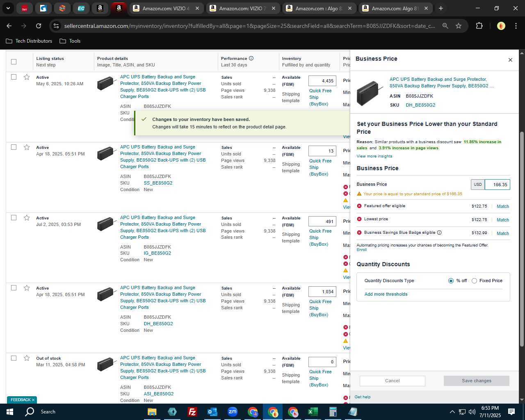Check the DH_BE850G2 listing checkbox
This screenshot has height=420, width=525.
(14, 288)
